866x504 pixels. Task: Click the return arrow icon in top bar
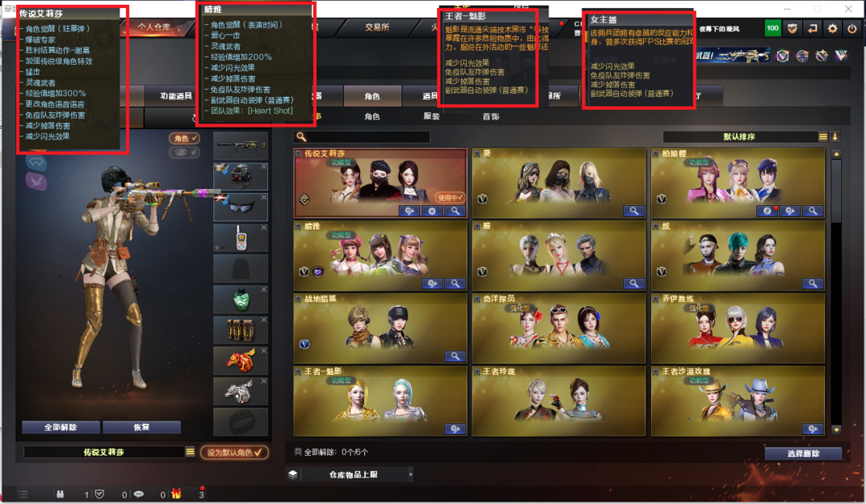[812, 29]
